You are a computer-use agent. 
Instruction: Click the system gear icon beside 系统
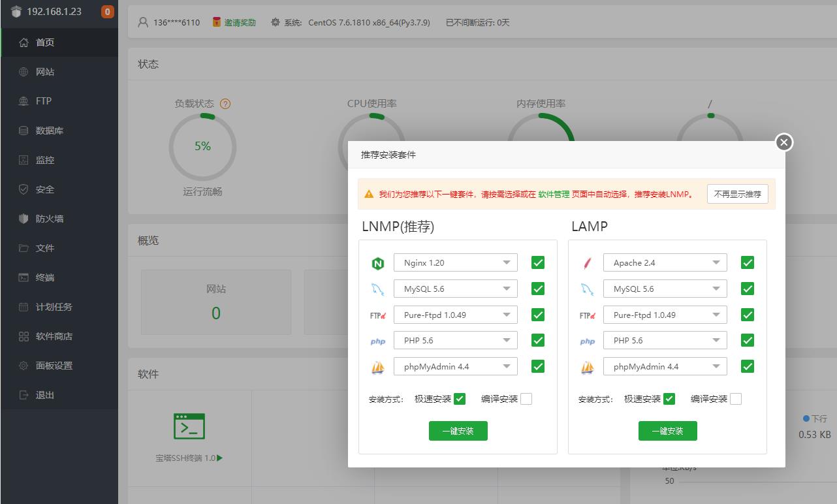click(276, 22)
